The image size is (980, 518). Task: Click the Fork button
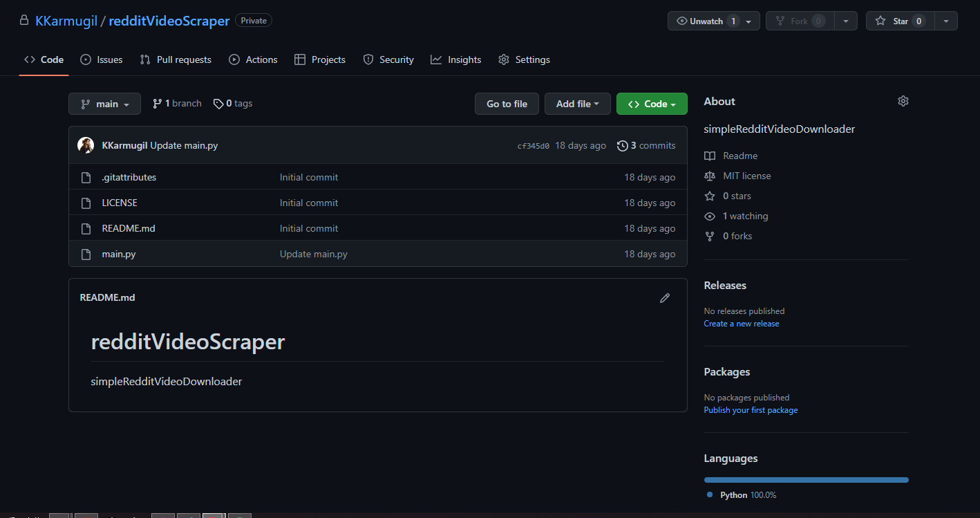click(800, 21)
